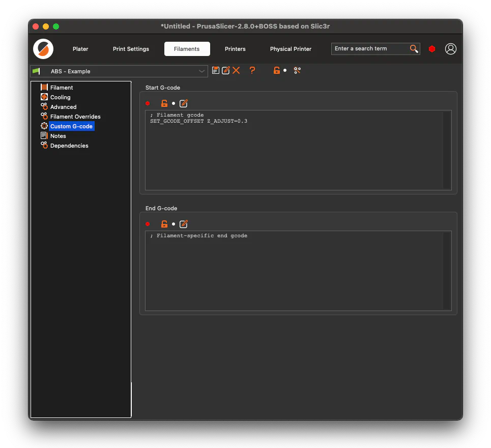
Task: Select Filament in the sidebar
Action: point(62,88)
